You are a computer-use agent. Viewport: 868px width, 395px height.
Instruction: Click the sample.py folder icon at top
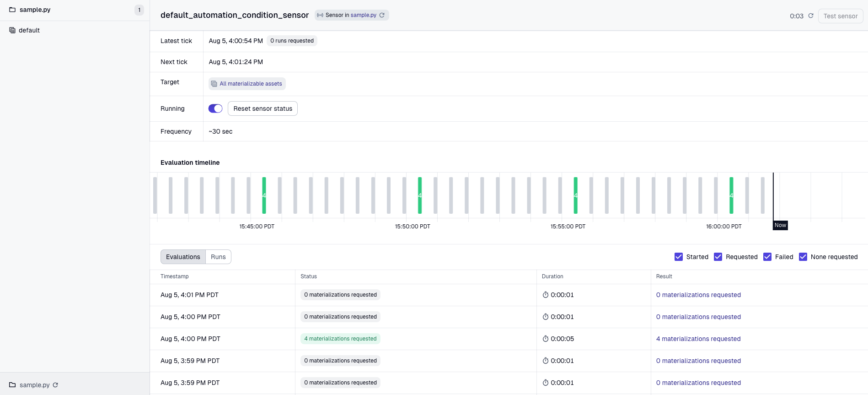tap(12, 10)
